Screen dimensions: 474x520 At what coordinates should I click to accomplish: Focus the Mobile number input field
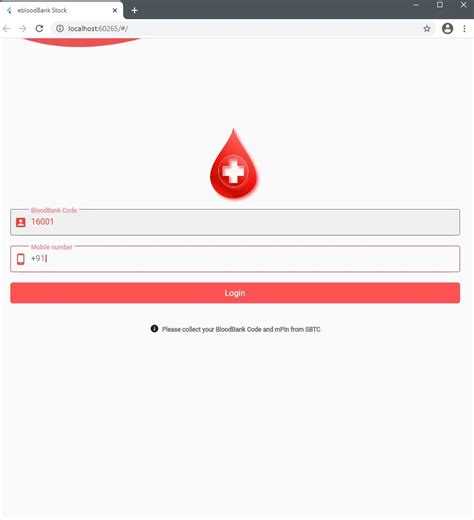235,259
